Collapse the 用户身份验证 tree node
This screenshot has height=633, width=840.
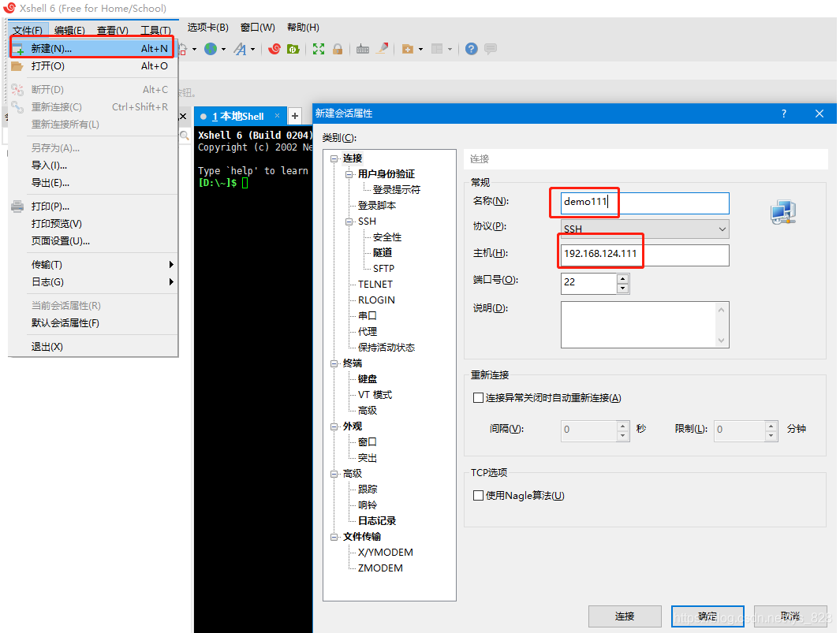349,174
